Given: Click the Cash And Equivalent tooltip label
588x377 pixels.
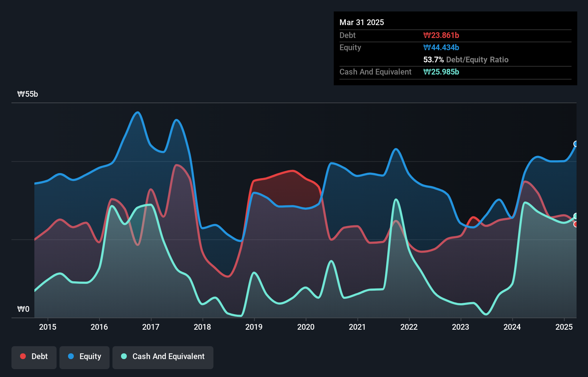Looking at the screenshot, I should [375, 72].
